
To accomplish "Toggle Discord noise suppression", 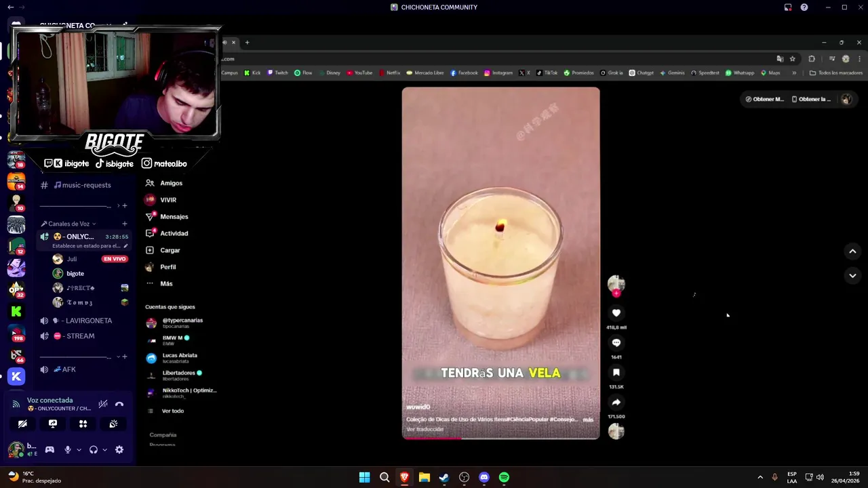I will 103,404.
